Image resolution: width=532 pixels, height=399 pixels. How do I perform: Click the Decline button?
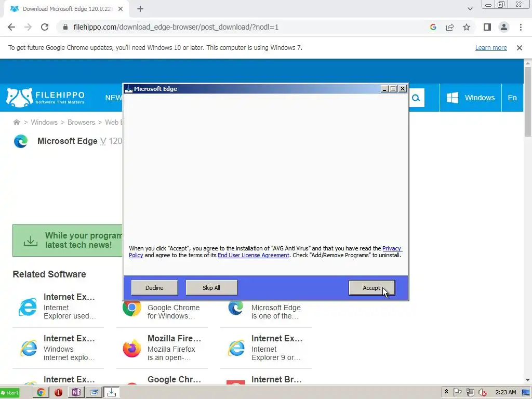[x=154, y=288]
